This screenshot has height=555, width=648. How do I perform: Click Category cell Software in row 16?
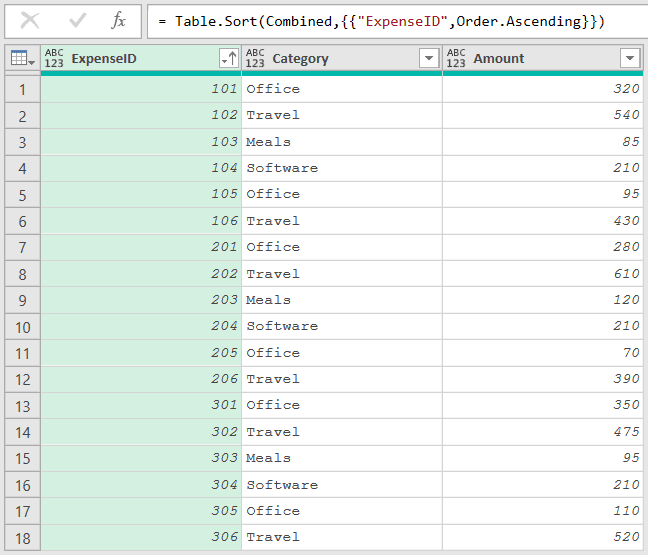point(342,485)
